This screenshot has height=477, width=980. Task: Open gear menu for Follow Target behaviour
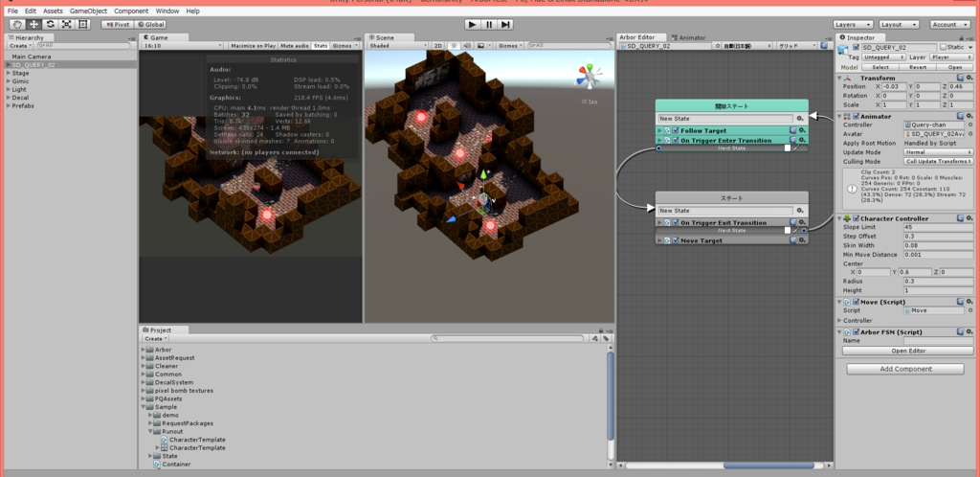pyautogui.click(x=802, y=130)
